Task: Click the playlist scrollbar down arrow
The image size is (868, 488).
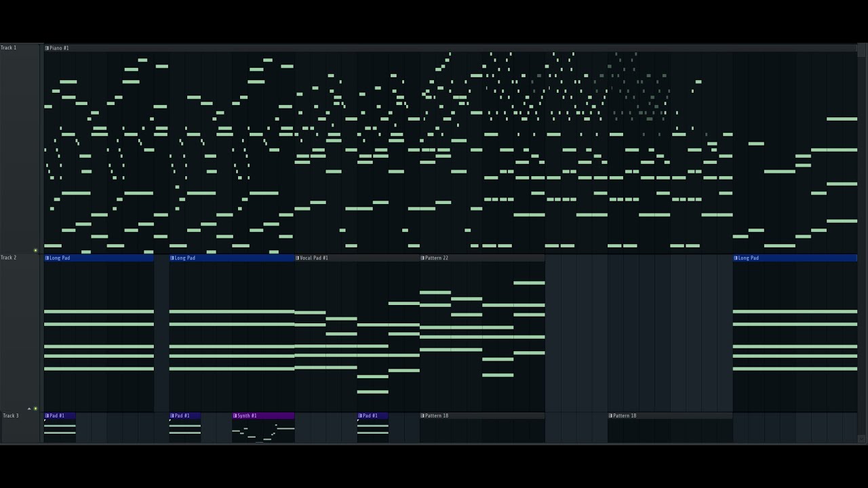Action: (x=862, y=439)
